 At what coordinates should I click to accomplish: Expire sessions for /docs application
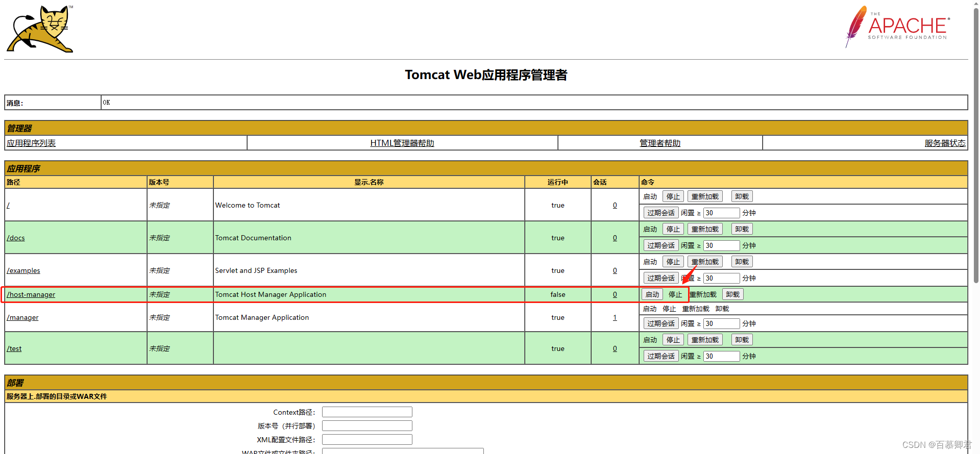tap(661, 245)
